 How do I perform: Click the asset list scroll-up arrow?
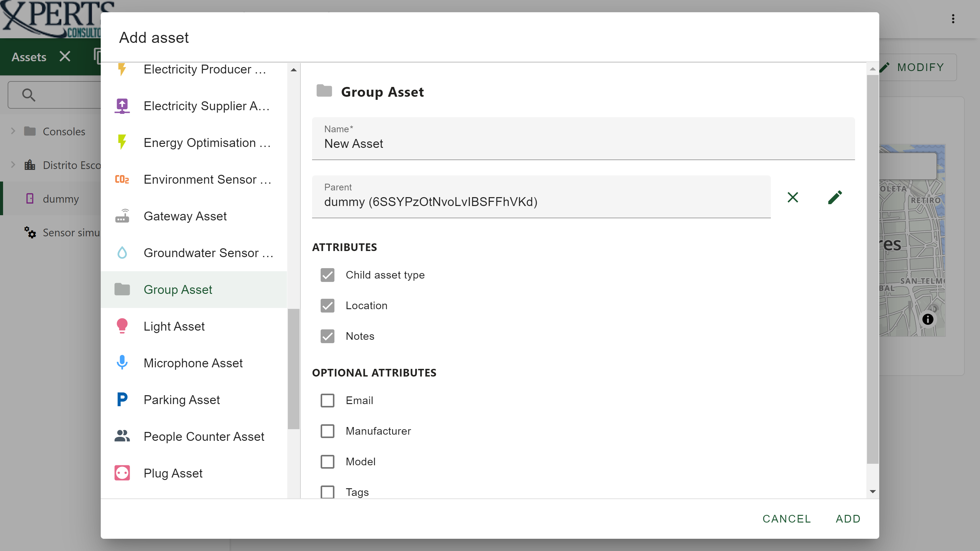pyautogui.click(x=293, y=69)
